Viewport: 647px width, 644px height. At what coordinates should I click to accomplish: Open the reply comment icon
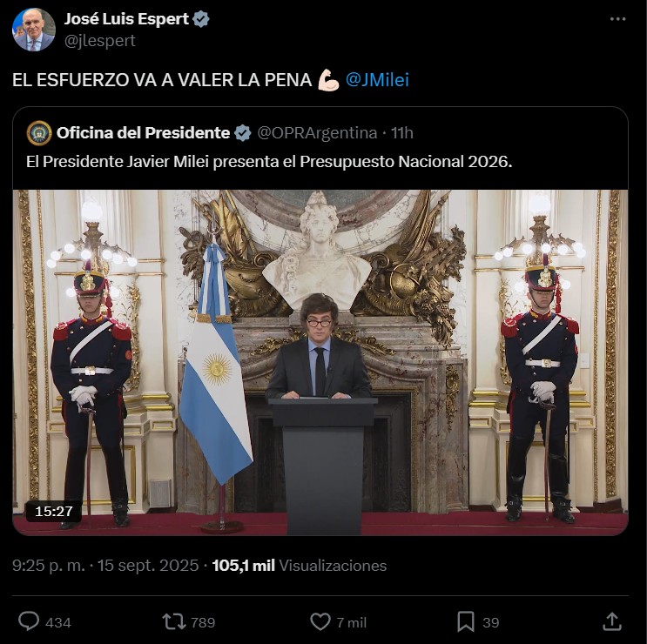point(29,621)
